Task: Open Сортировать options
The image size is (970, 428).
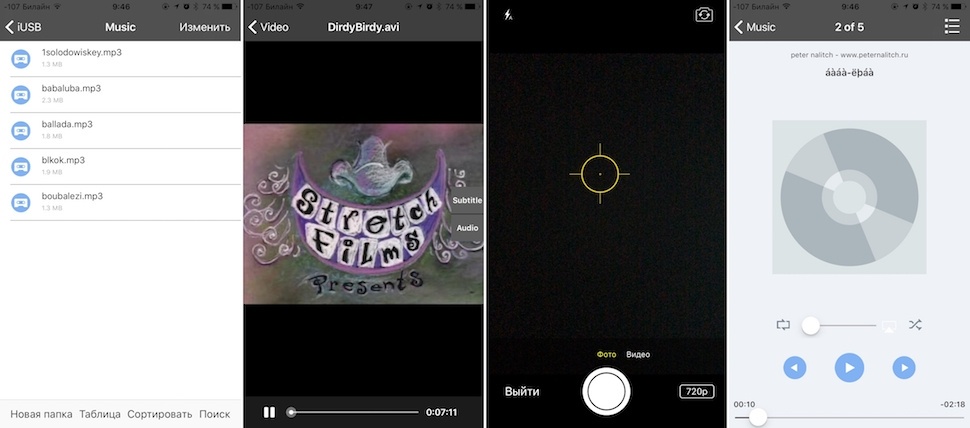Action: click(160, 414)
